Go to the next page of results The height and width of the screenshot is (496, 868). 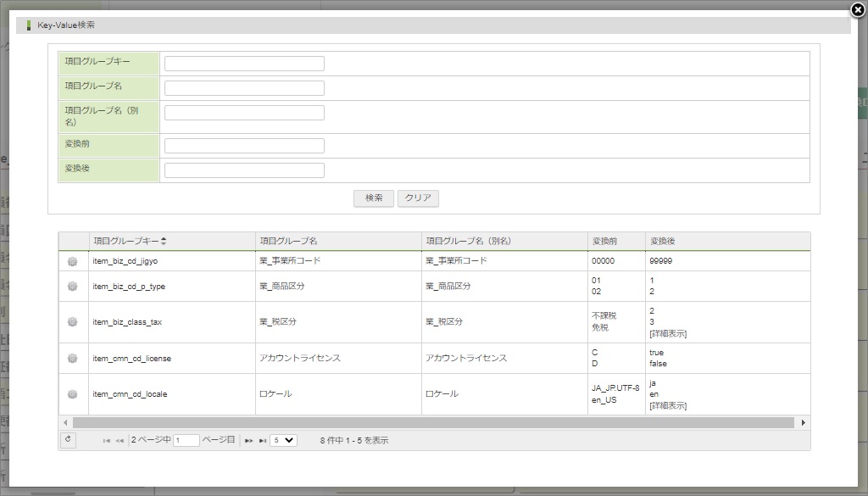point(249,441)
